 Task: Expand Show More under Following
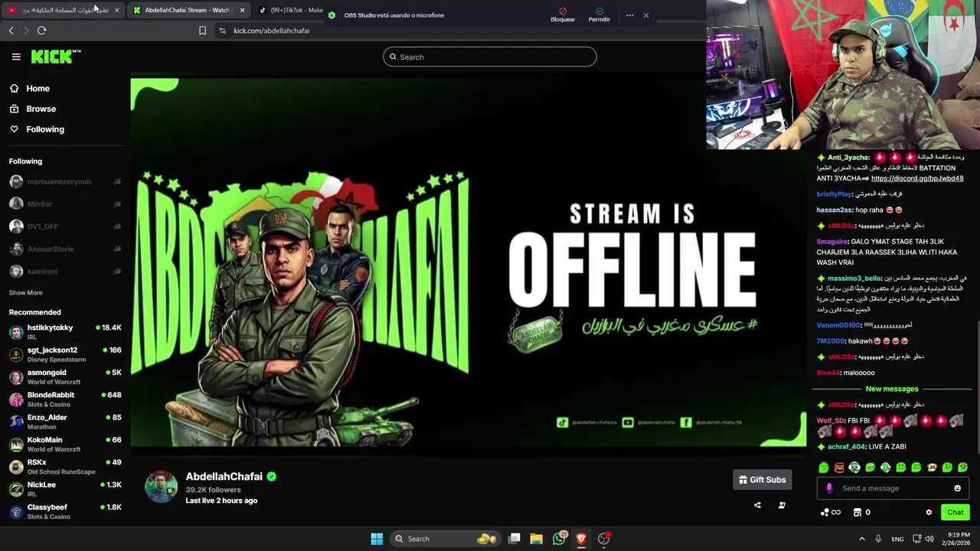[25, 292]
